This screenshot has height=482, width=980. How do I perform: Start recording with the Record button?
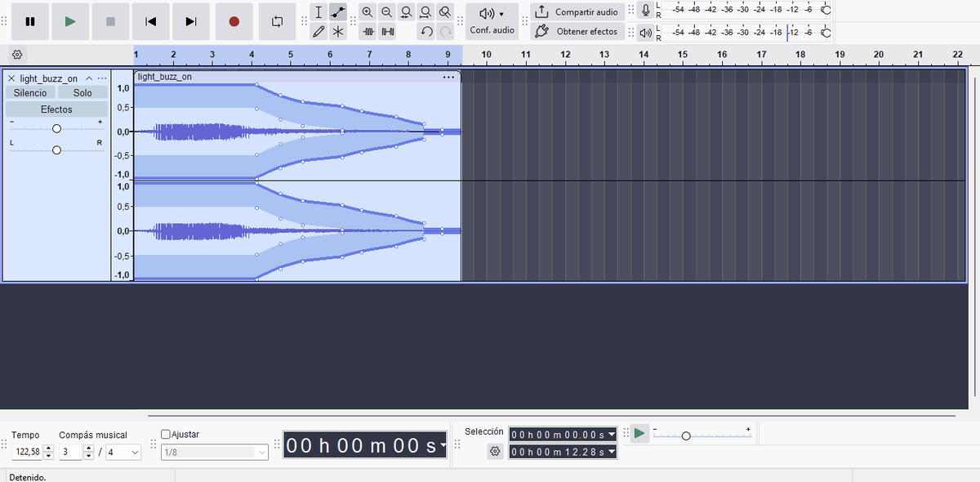point(234,22)
